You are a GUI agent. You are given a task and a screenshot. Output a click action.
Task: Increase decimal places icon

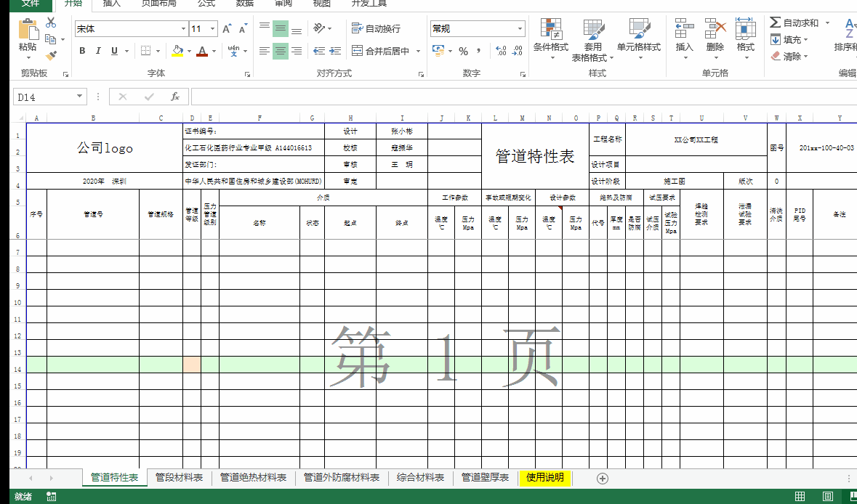[501, 51]
